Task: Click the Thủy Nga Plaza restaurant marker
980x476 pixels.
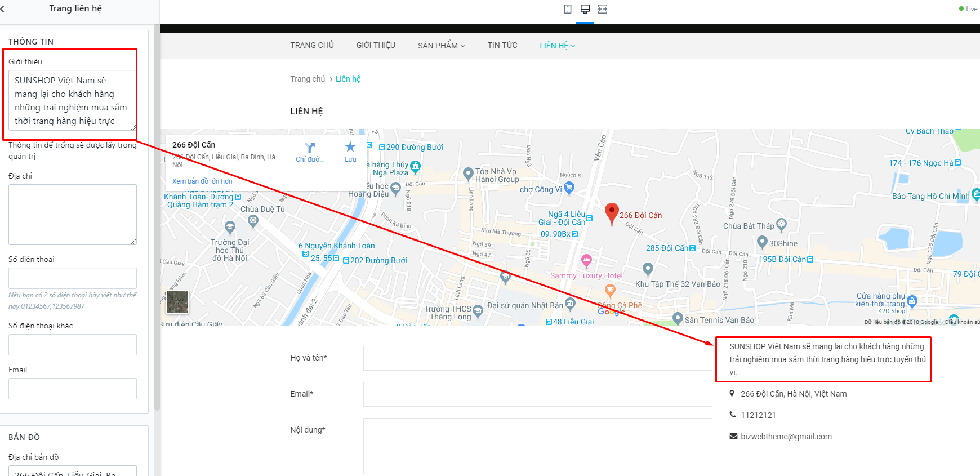Action: point(416,166)
